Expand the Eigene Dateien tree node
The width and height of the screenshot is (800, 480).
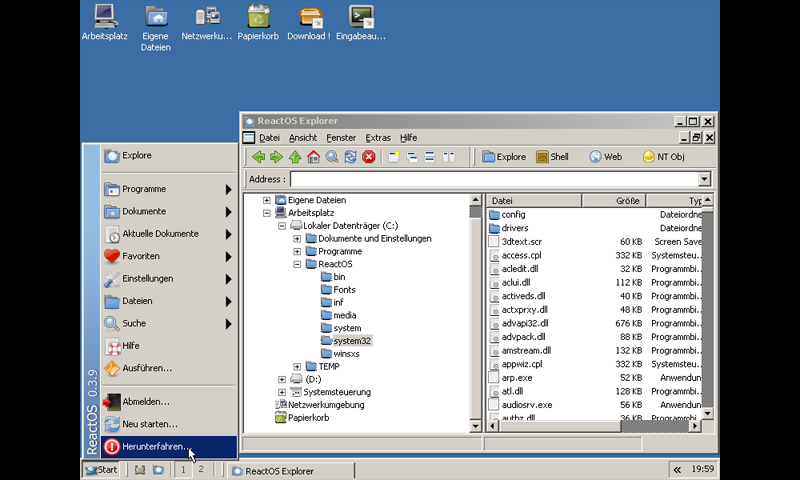tap(266, 200)
